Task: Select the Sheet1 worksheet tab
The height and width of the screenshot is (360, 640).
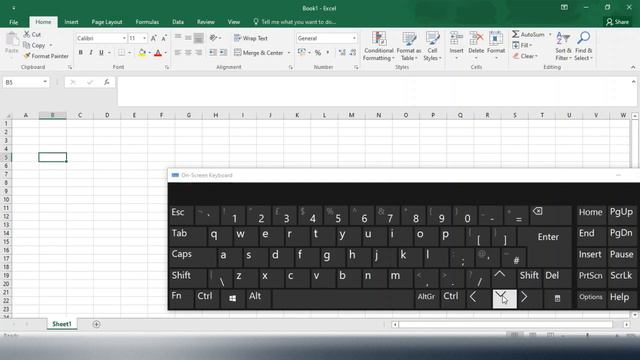Action: click(x=62, y=324)
